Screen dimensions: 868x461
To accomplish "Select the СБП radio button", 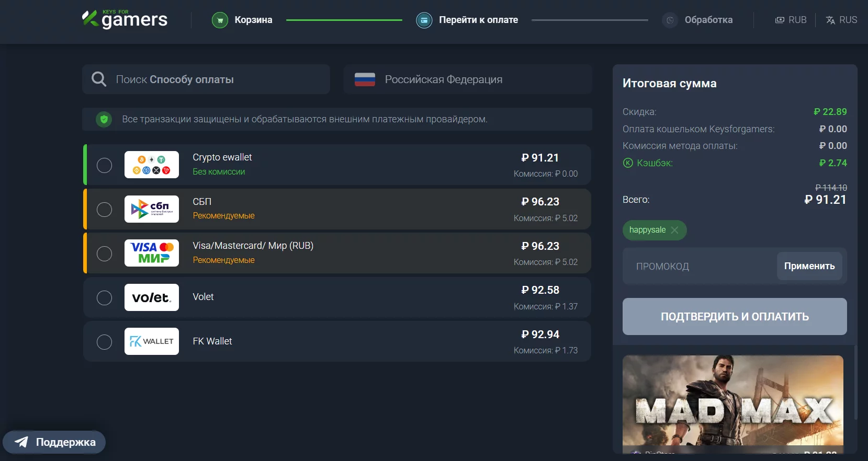I will [105, 210].
